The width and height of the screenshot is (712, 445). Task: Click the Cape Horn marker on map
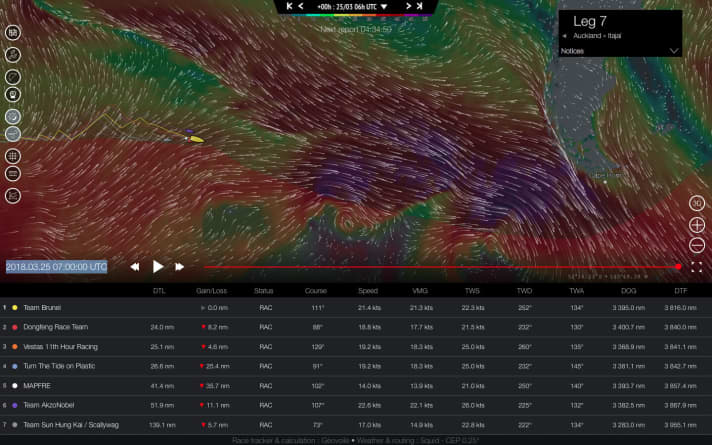(x=605, y=182)
